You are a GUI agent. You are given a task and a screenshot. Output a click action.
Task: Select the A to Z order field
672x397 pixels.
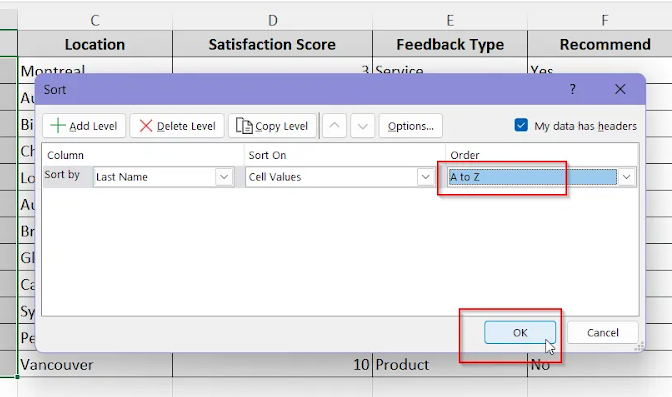point(532,177)
